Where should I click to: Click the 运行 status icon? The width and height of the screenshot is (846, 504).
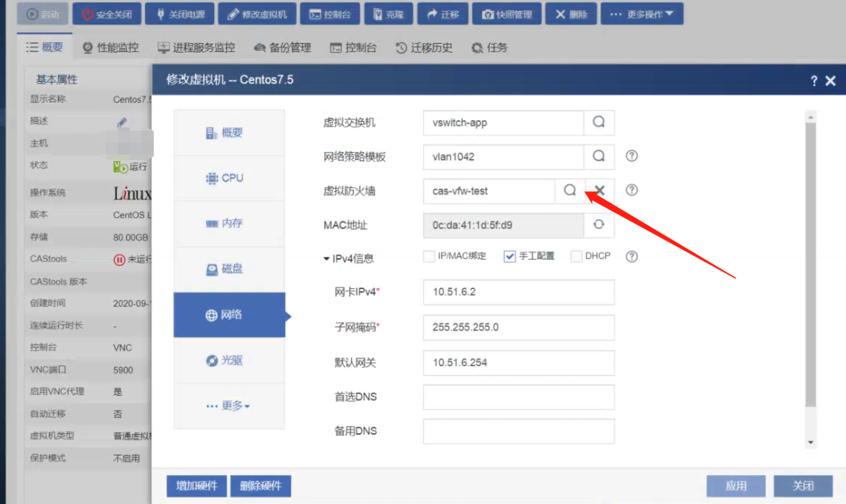point(120,166)
